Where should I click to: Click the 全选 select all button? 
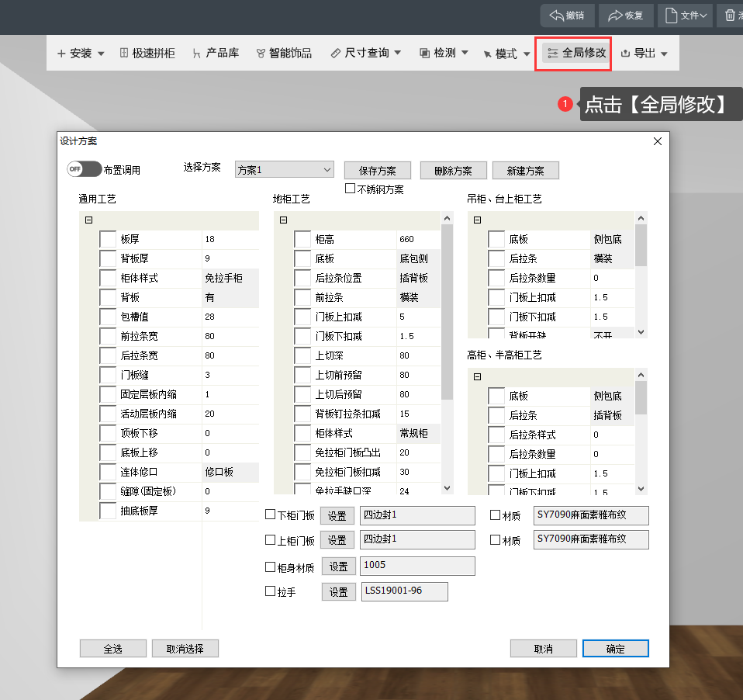[x=112, y=649]
